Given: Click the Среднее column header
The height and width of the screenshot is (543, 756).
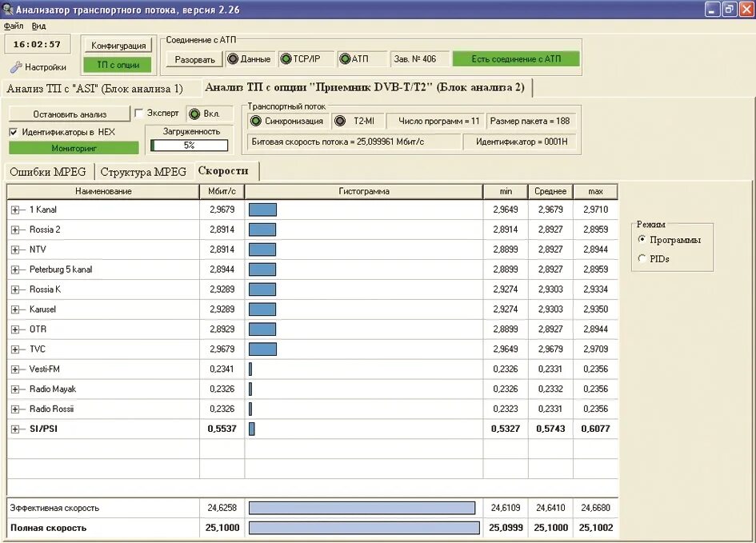Looking at the screenshot, I should [x=550, y=191].
